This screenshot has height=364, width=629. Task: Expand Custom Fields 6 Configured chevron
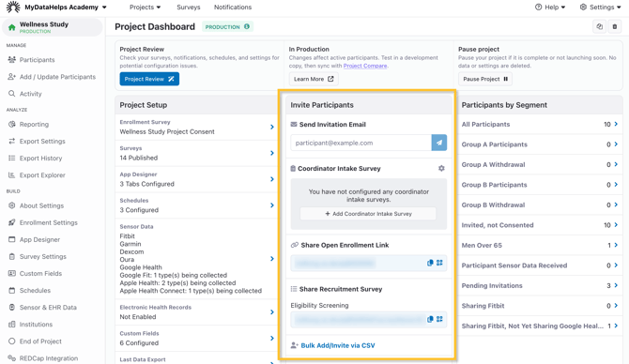point(272,338)
